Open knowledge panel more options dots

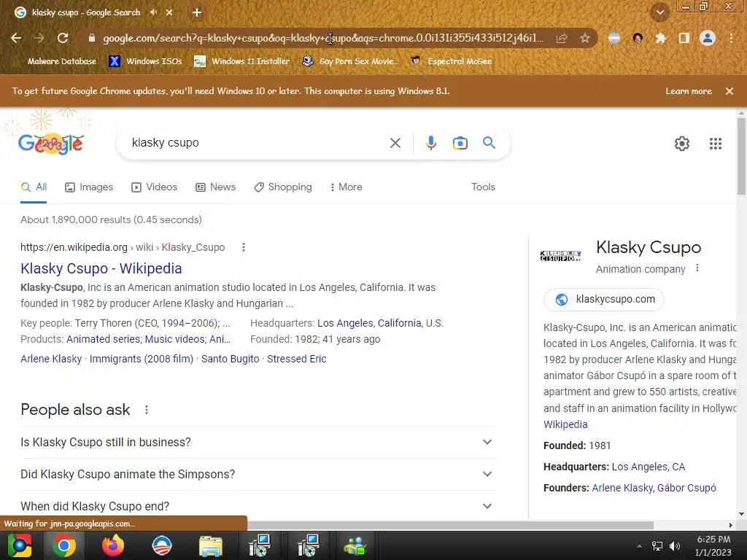click(x=697, y=268)
